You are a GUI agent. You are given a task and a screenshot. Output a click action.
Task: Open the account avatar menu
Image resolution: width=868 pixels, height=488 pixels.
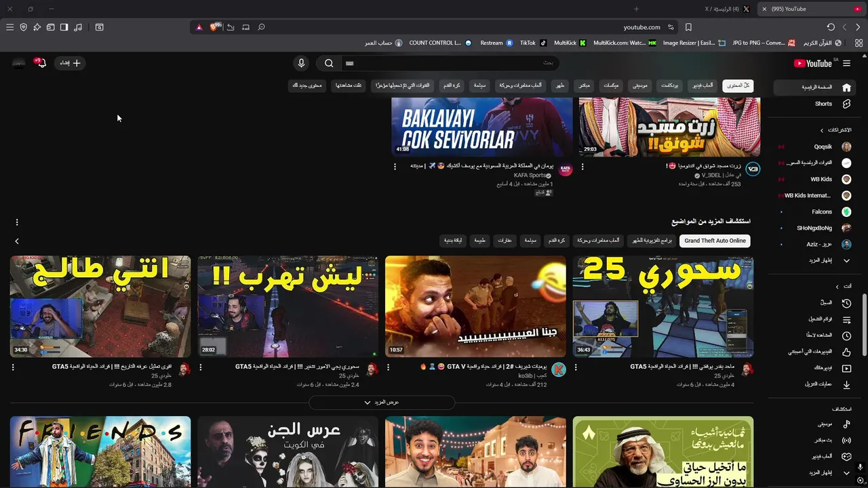(19, 63)
